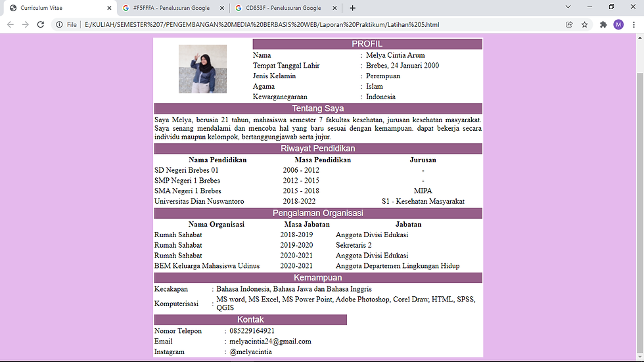Switch to CD853F Penelusuran Google tab
Viewport: 644px width, 362px height.
click(285, 8)
